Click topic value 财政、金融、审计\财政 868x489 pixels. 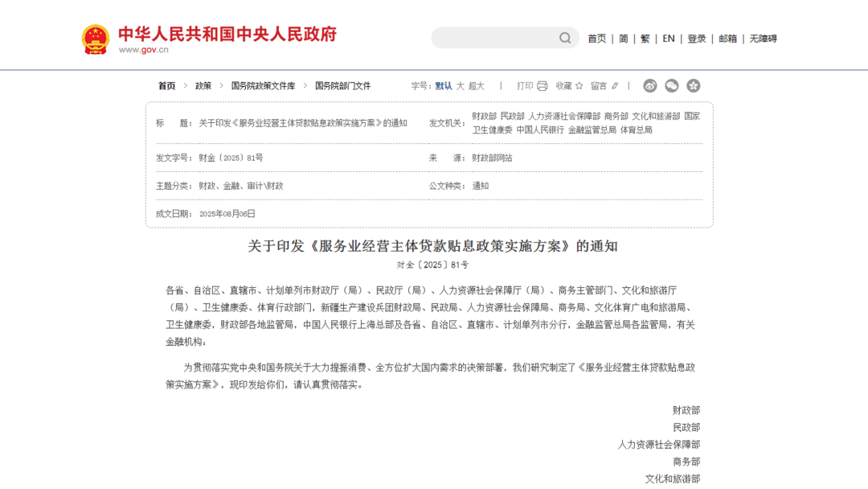241,186
